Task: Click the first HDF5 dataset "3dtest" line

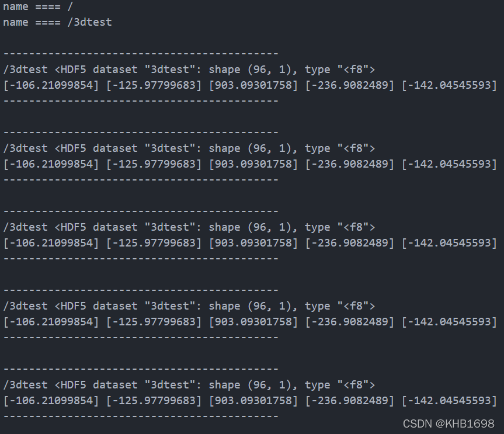Action: [189, 70]
